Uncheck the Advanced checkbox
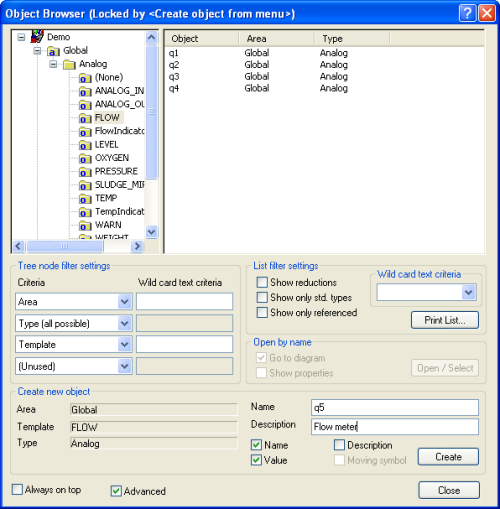The height and width of the screenshot is (509, 500). coord(116,491)
